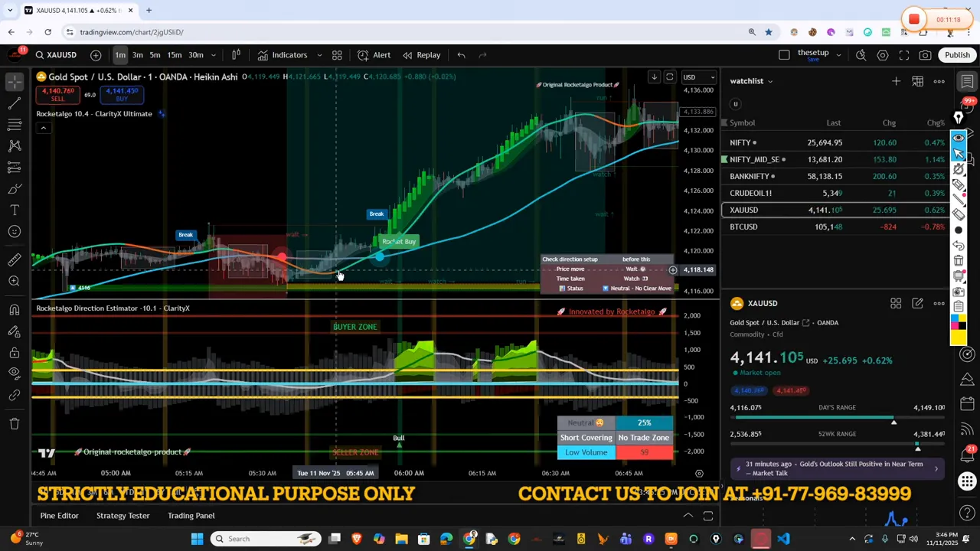Add symbol to watchlist with plus icon

[x=896, y=81]
